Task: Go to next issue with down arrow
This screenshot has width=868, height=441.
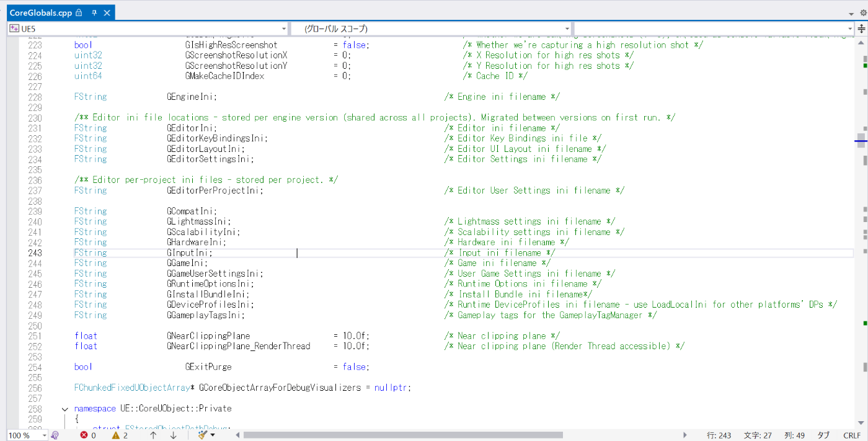Action: pos(173,435)
